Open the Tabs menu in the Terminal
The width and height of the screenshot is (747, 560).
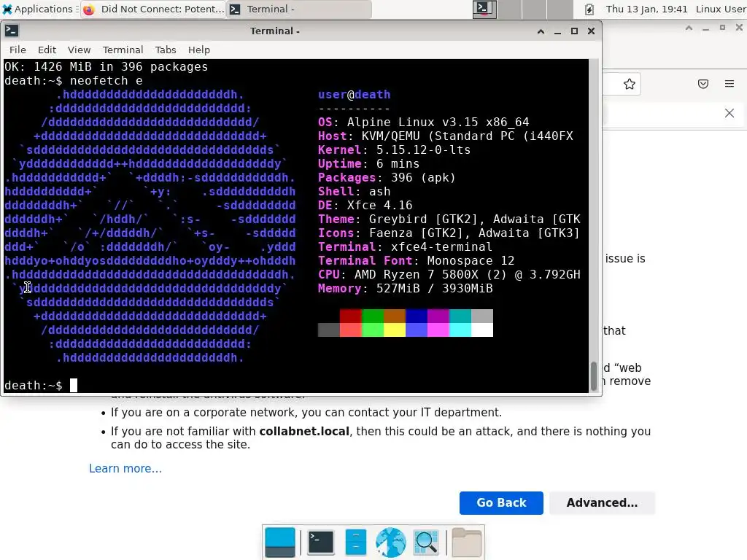point(166,50)
